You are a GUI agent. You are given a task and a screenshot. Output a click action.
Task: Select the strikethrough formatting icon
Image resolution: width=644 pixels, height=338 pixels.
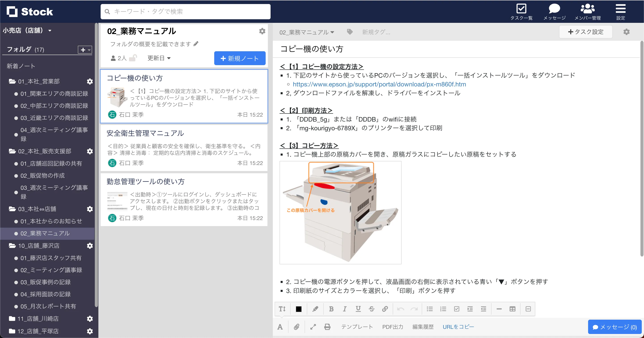tap(371, 309)
